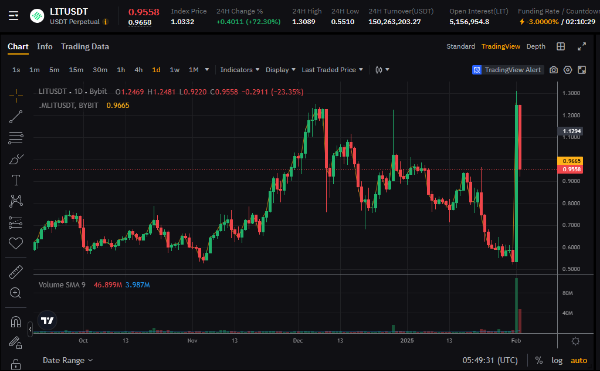Switch to the 4h interval

[x=139, y=70]
